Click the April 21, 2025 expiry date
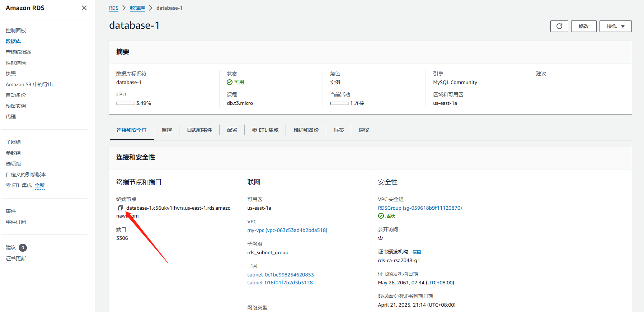 (x=417, y=305)
